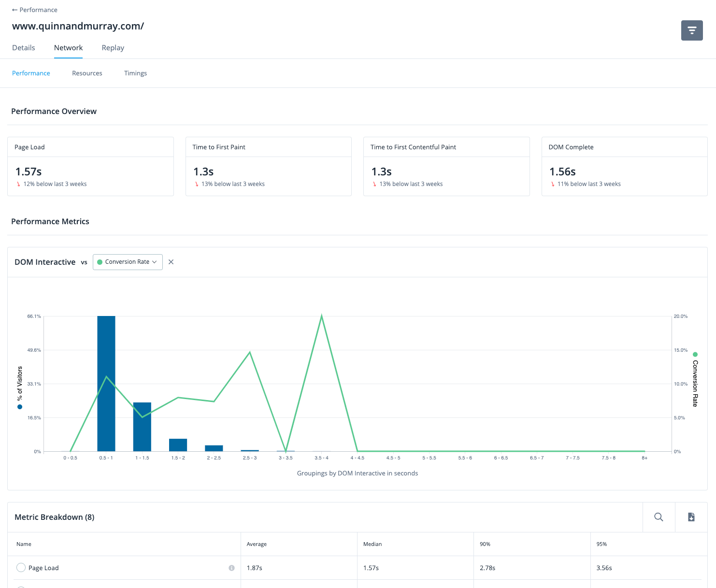
Task: Select the DOM Complete overview card
Action: (x=624, y=166)
